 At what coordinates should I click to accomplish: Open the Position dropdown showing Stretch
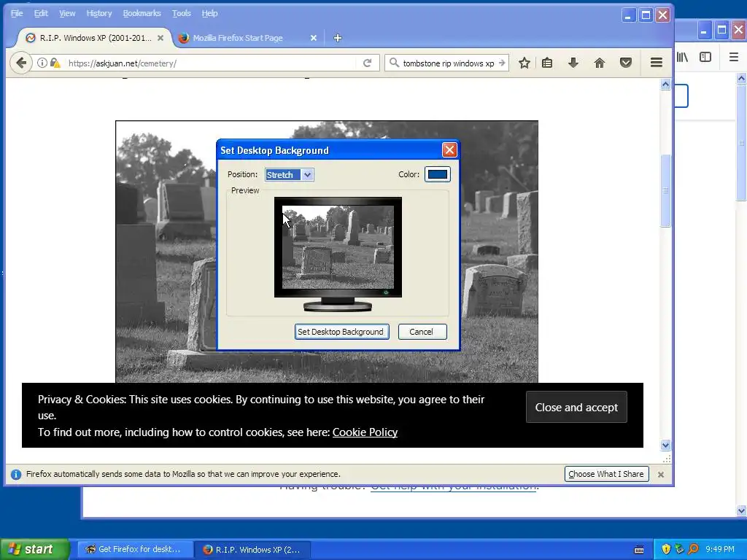click(x=289, y=175)
